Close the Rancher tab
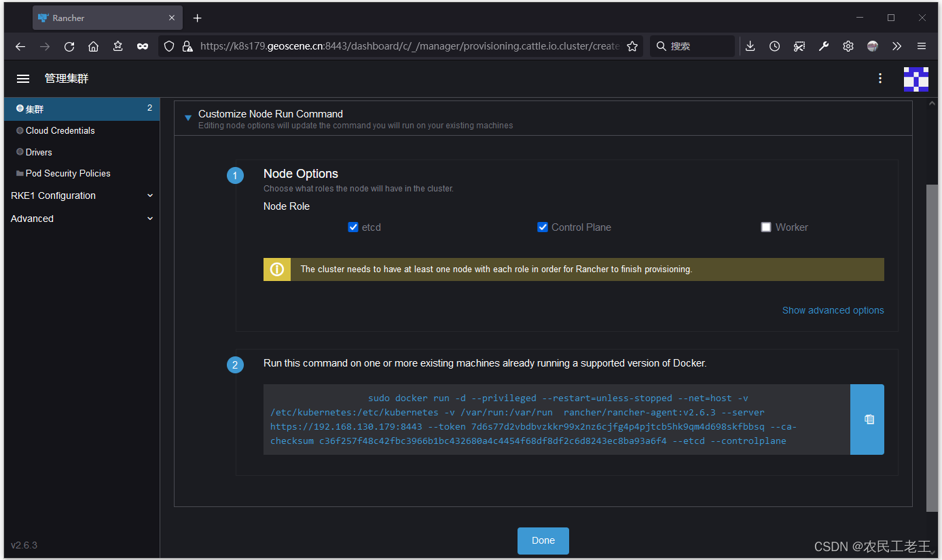 coord(172,18)
